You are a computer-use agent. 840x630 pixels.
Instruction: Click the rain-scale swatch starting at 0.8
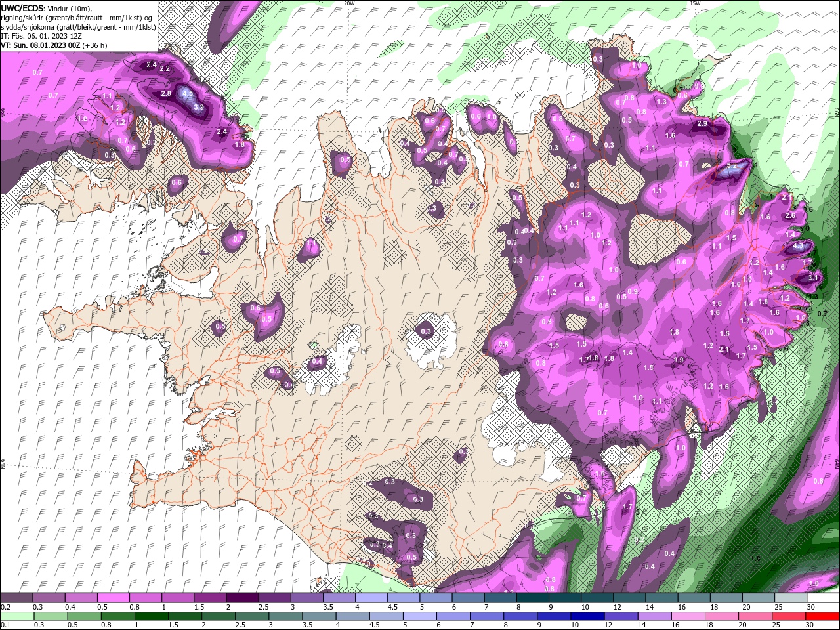(x=118, y=616)
